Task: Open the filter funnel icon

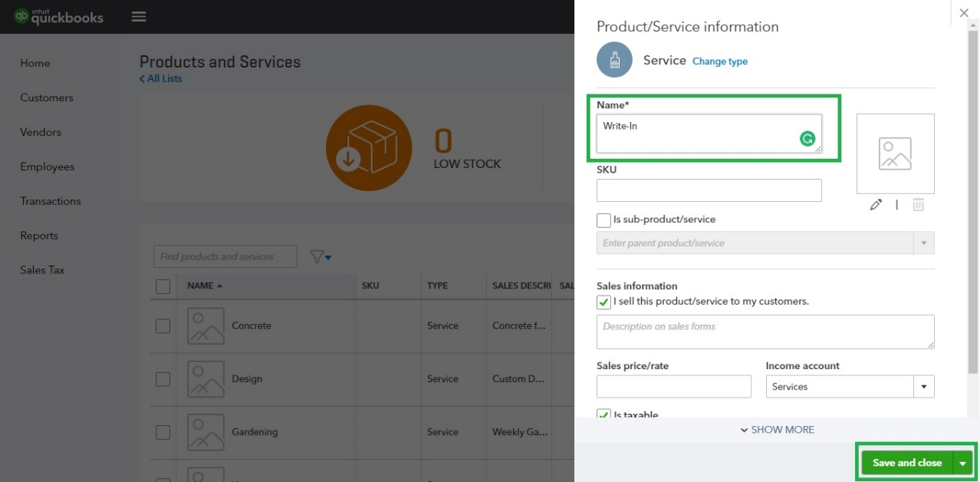Action: click(x=321, y=257)
